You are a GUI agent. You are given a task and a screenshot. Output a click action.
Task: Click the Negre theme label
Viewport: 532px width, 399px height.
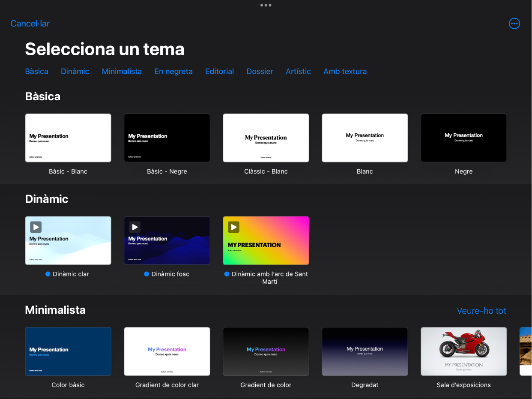point(464,171)
